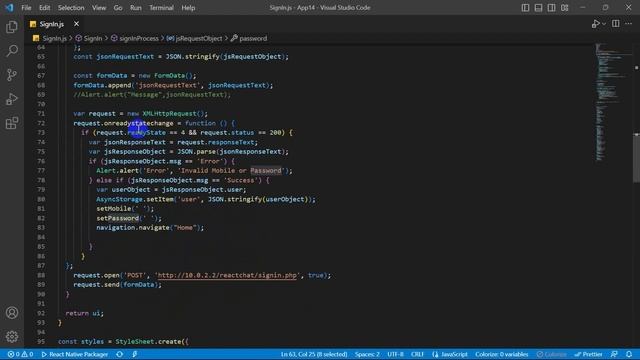This screenshot has height=360, width=640.
Task: Click 'AsyncStorage' on line 80
Action: coord(120,199)
